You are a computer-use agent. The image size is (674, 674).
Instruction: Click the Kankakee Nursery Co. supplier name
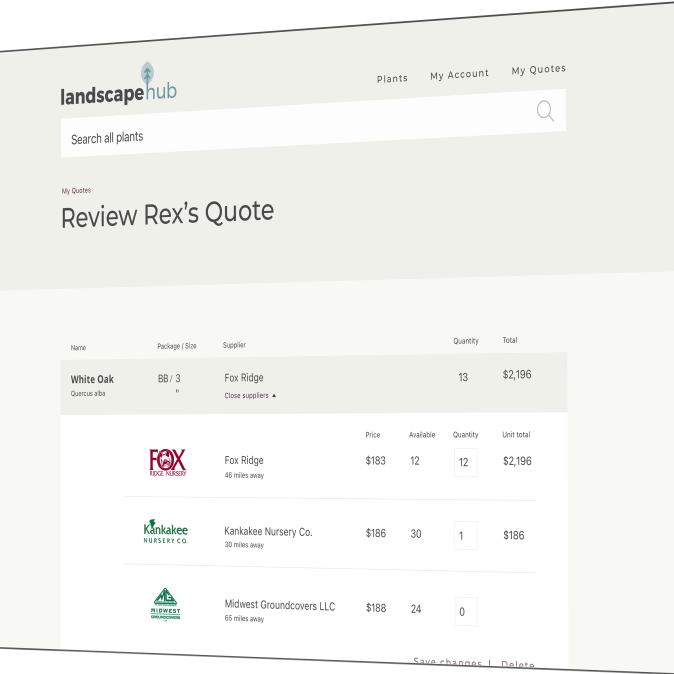pyautogui.click(x=268, y=532)
